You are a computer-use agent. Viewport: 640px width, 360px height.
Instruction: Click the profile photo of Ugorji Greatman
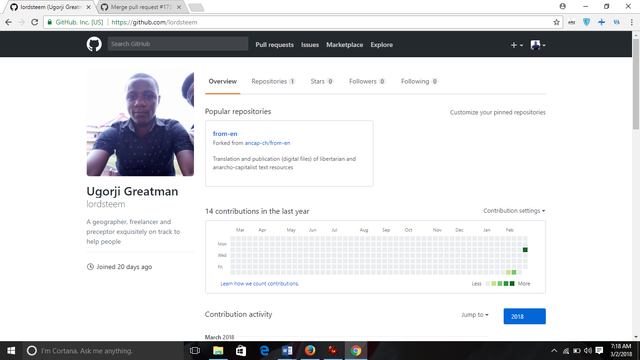[x=140, y=122]
